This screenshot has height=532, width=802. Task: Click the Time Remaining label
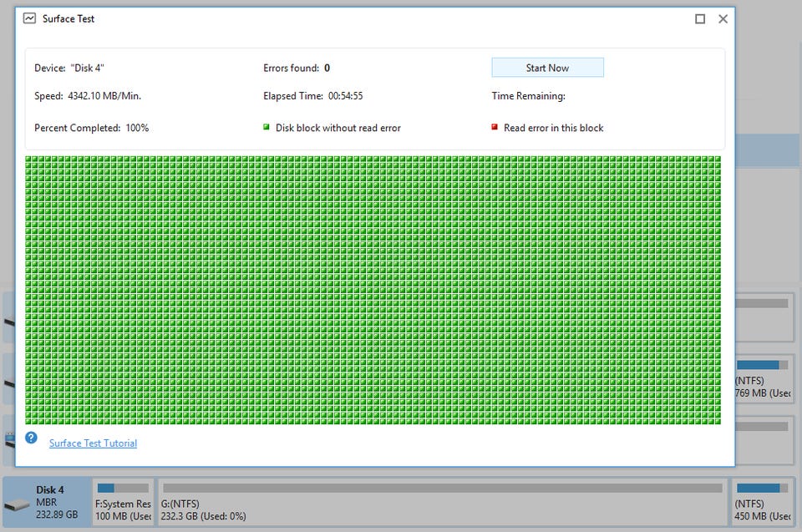tap(528, 96)
